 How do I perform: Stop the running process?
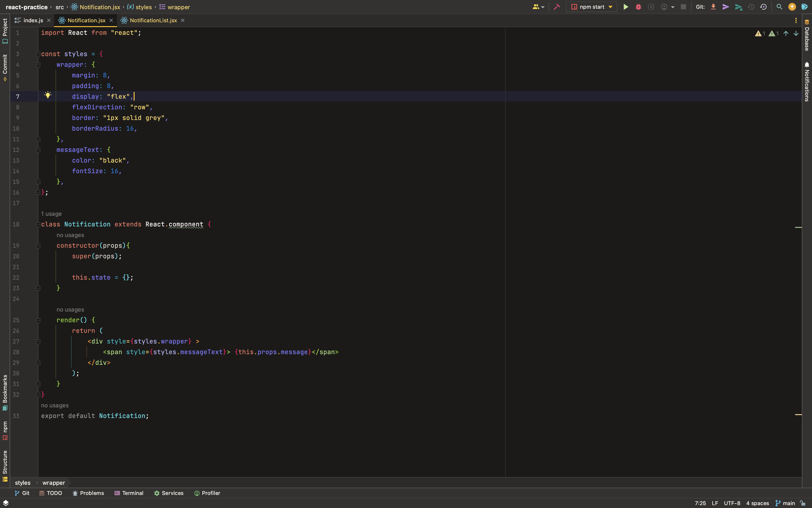point(683,7)
